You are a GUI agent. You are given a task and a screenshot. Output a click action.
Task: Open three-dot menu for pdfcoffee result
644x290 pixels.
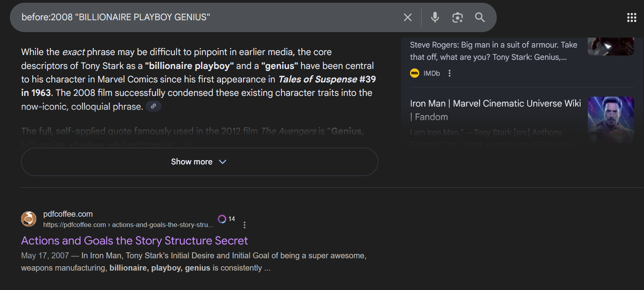point(245,225)
